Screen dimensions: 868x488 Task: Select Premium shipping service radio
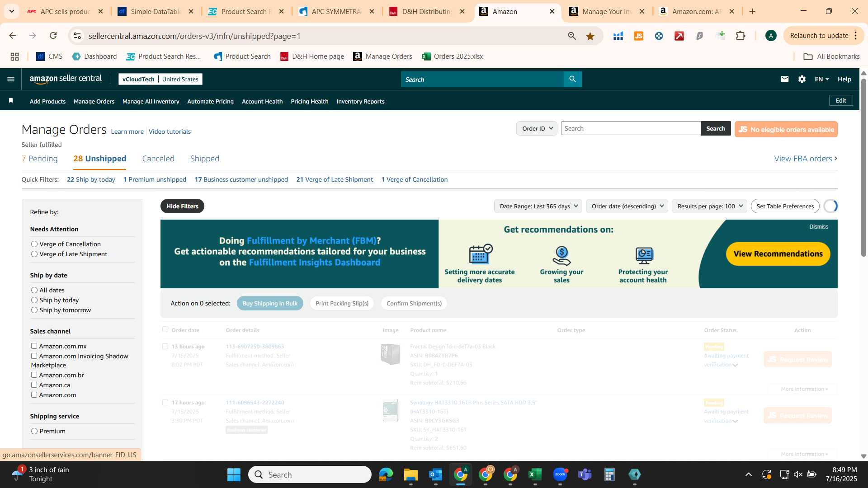[34, 431]
